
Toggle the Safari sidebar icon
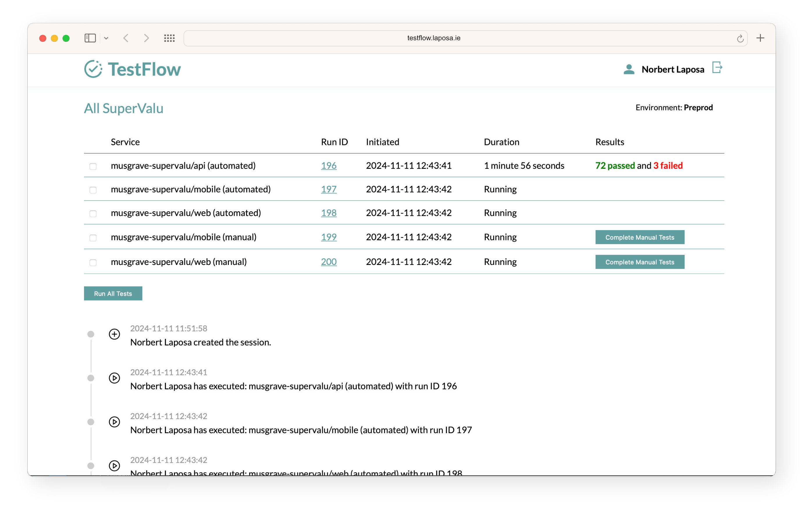pyautogui.click(x=90, y=38)
